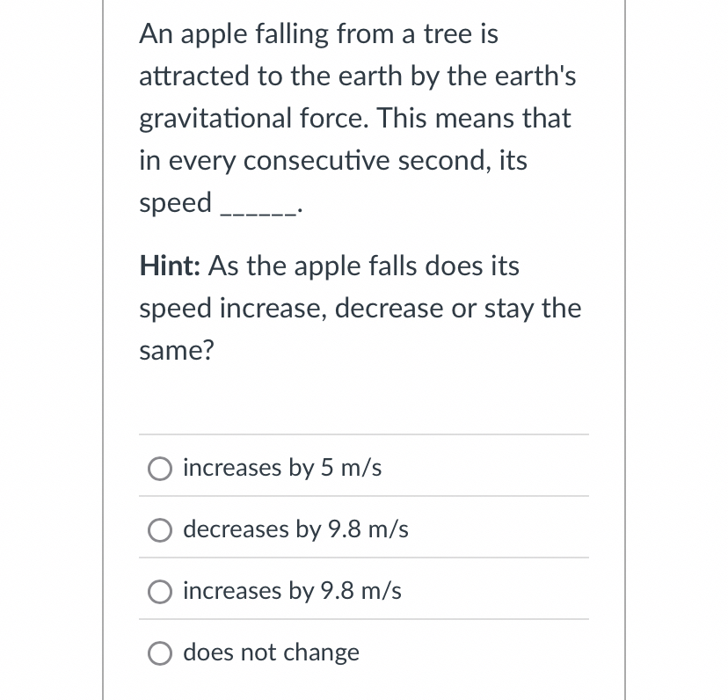
Task: Click the 'does not change' answer label text
Action: click(x=271, y=653)
